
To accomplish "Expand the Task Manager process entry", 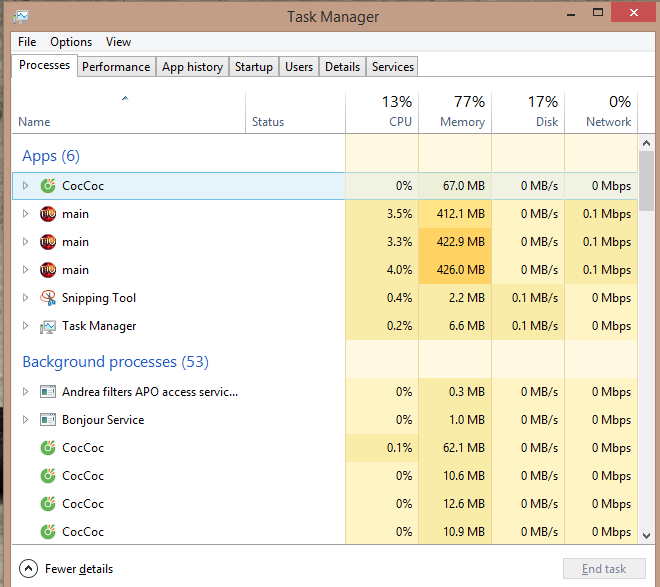I will [x=25, y=326].
